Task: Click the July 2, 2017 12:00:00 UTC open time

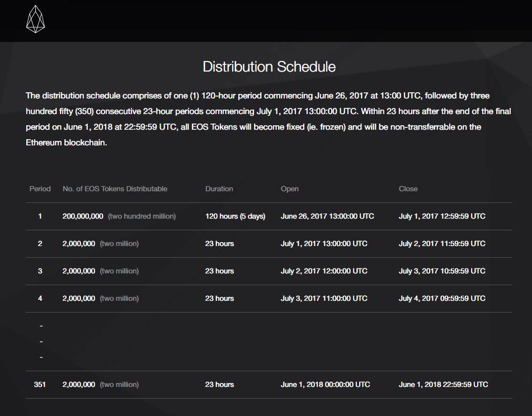Action: 324,271
